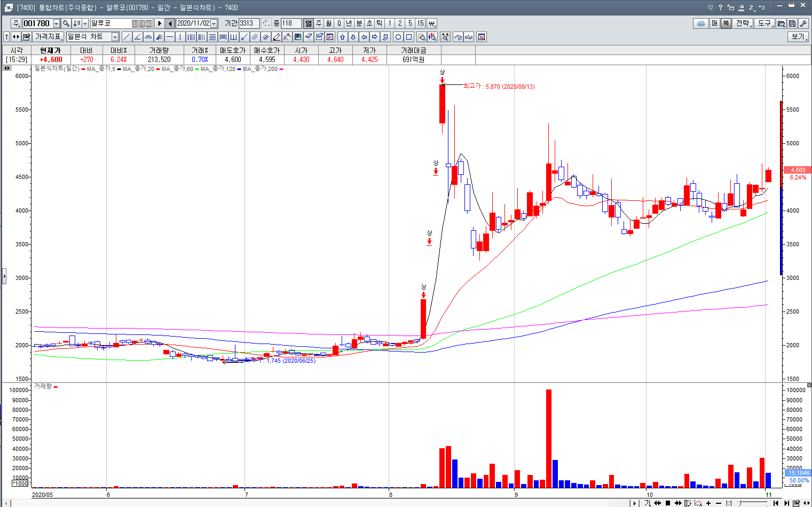Expand left side panel arrow handle

point(4,277)
